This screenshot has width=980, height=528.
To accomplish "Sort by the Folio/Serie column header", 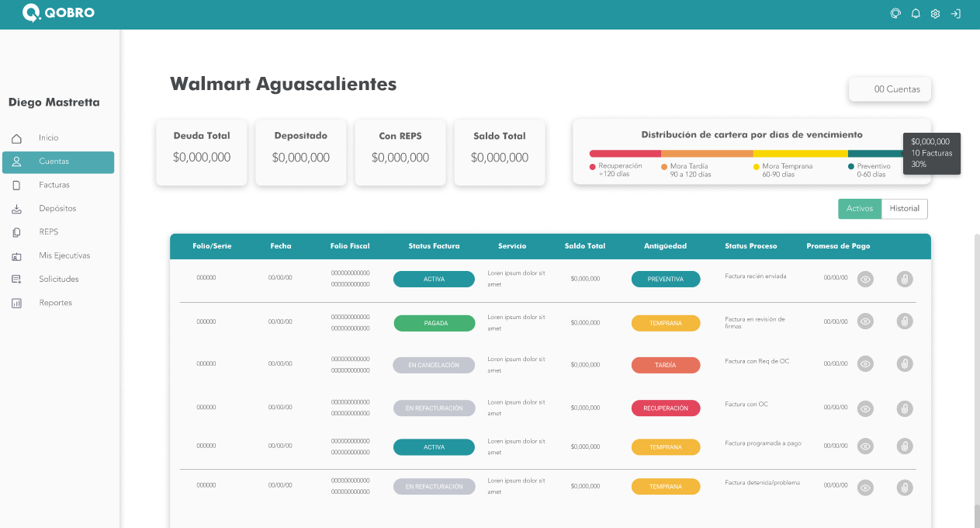I will pos(212,246).
